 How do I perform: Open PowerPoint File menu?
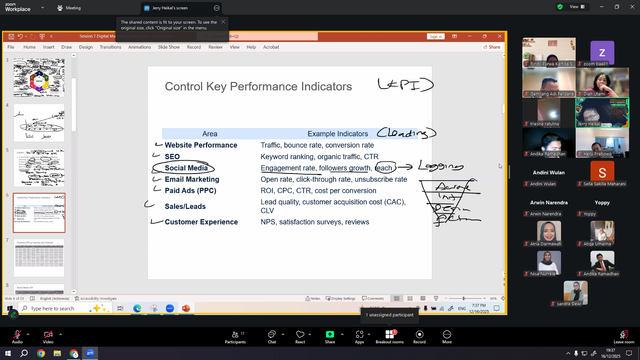coord(11,47)
